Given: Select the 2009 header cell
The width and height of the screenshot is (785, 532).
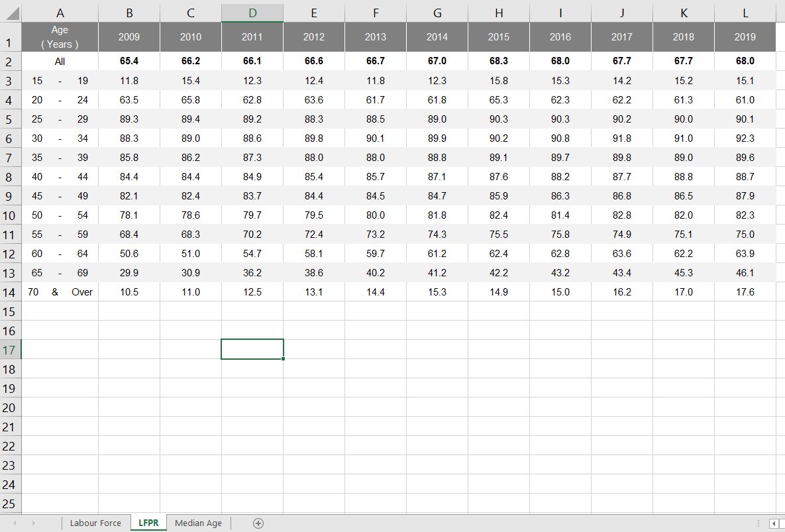Looking at the screenshot, I should pyautogui.click(x=129, y=37).
